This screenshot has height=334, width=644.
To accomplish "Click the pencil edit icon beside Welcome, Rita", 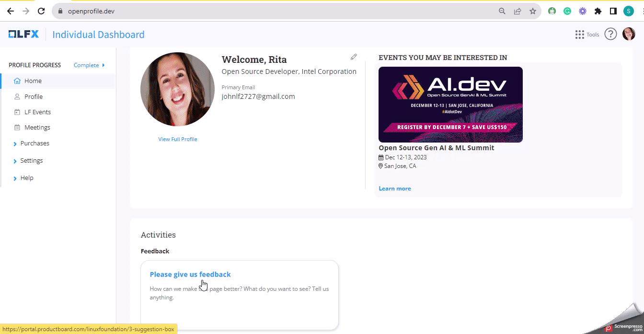I will 354,57.
